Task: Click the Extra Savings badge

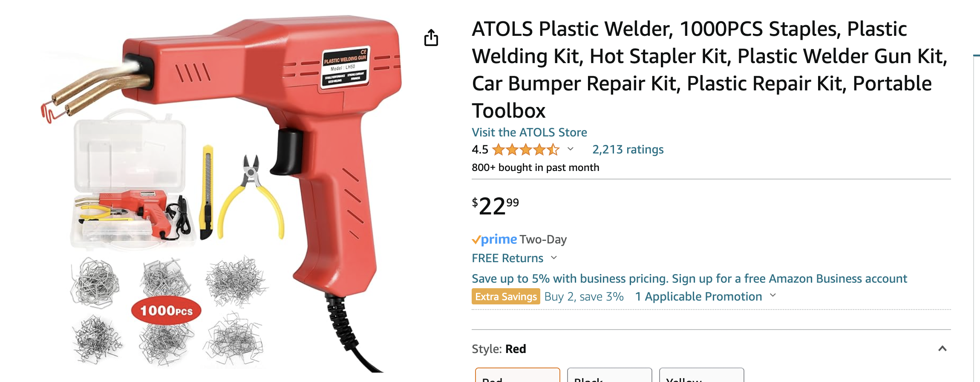Action: pos(506,296)
